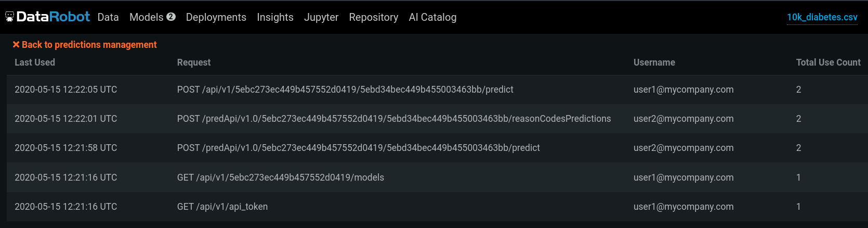This screenshot has height=228, width=868.
Task: Open the AI Catalog tab
Action: pos(432,17)
